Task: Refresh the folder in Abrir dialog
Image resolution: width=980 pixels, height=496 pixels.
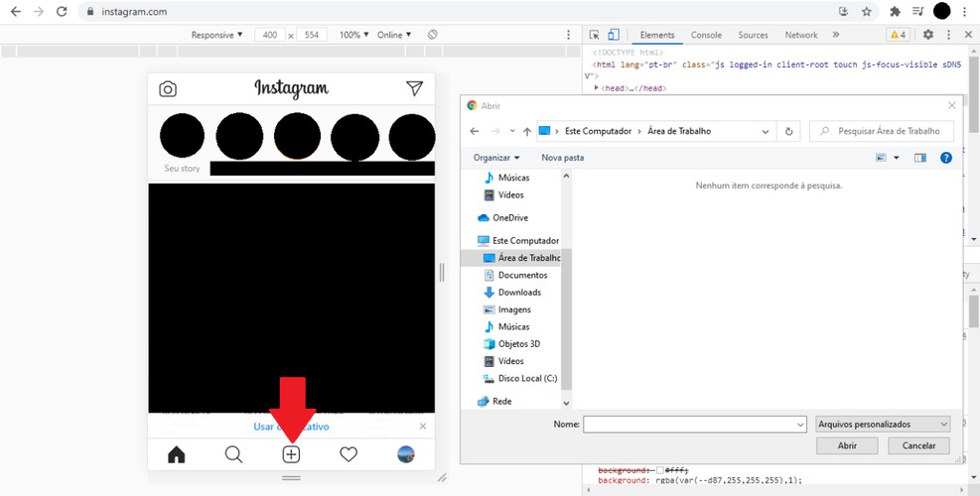Action: coord(788,131)
